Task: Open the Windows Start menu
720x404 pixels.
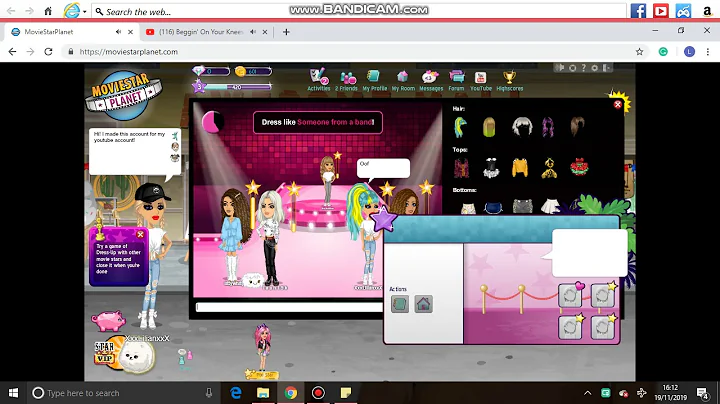Action: 13,393
